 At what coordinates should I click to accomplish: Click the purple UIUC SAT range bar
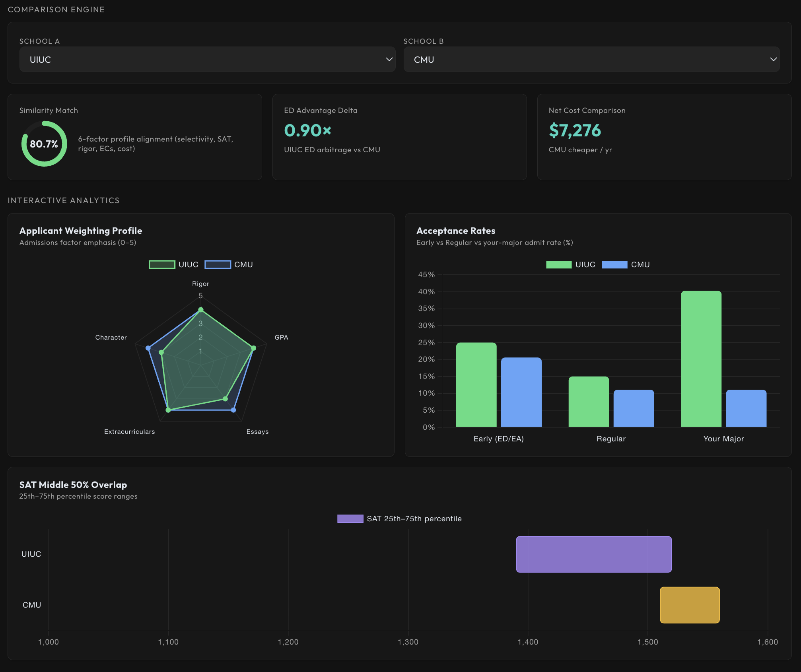594,554
